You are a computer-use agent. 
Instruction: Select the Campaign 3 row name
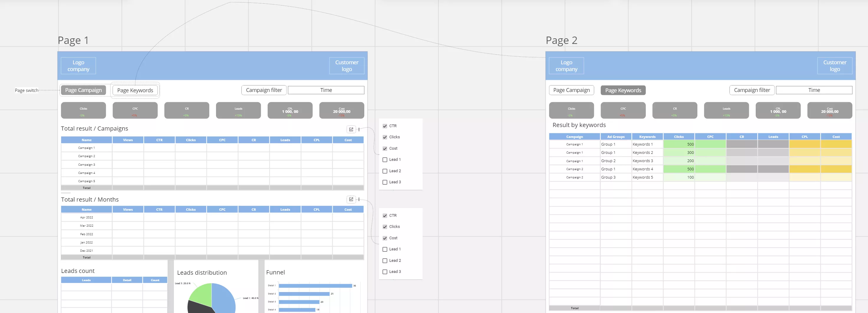click(87, 165)
